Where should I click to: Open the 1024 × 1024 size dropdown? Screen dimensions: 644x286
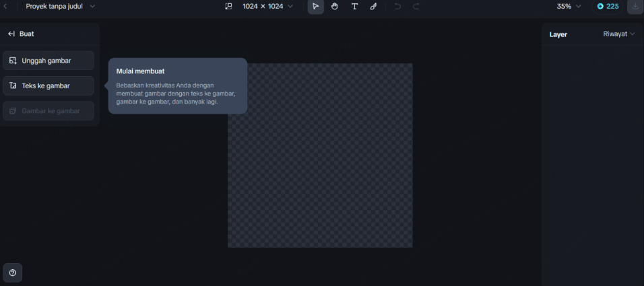tap(267, 7)
